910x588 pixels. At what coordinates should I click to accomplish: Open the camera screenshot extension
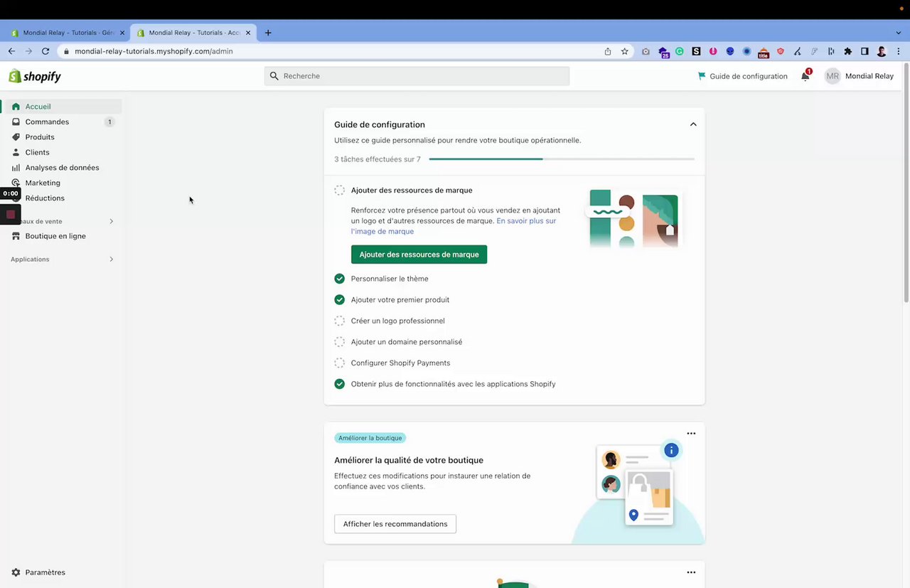[x=646, y=51]
